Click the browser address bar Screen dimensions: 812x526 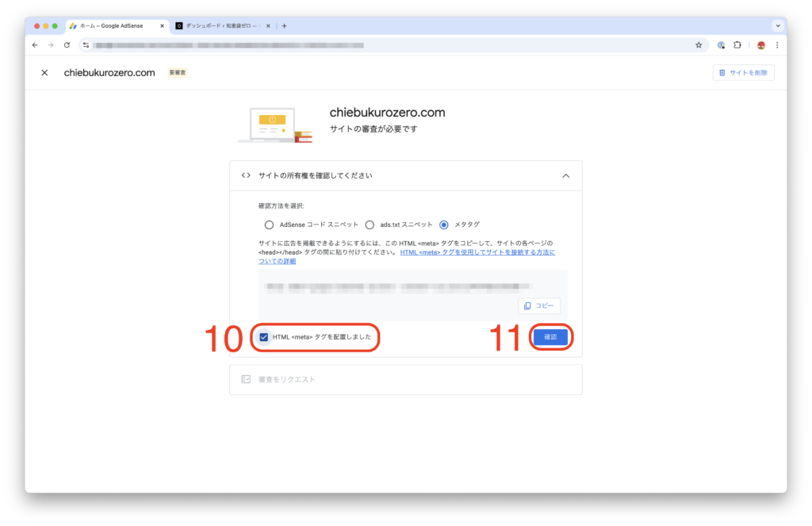click(393, 45)
